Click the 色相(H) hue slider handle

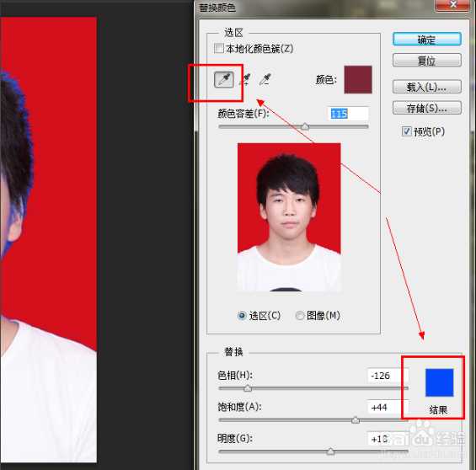(248, 388)
